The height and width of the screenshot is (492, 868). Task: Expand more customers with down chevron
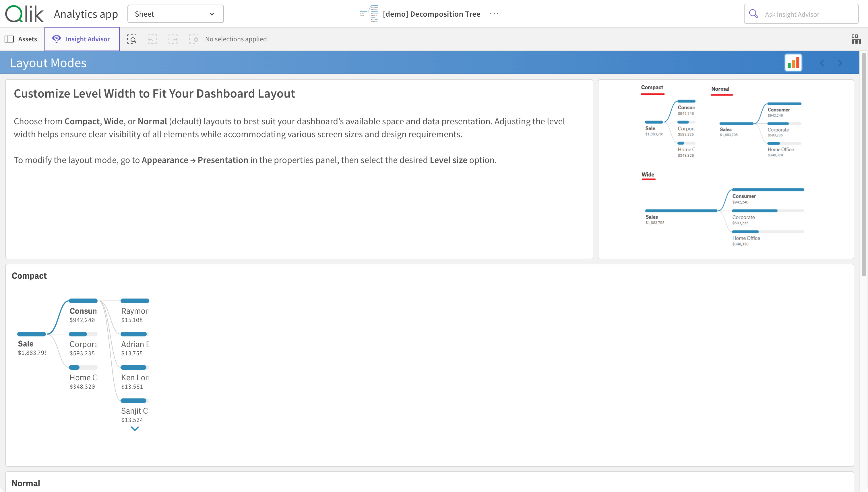[135, 429]
